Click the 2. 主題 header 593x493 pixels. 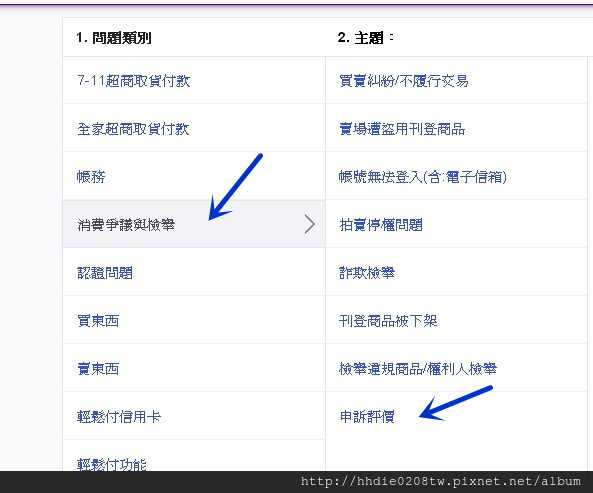coord(365,37)
